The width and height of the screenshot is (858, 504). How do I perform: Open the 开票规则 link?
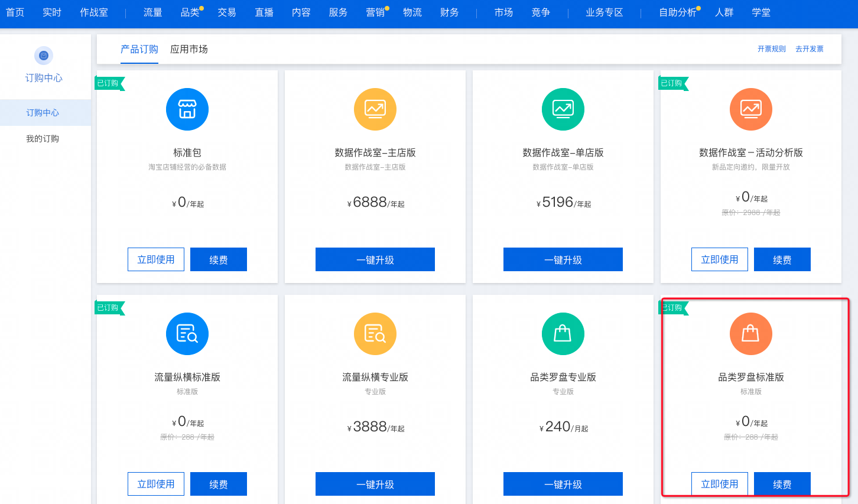[x=772, y=49]
